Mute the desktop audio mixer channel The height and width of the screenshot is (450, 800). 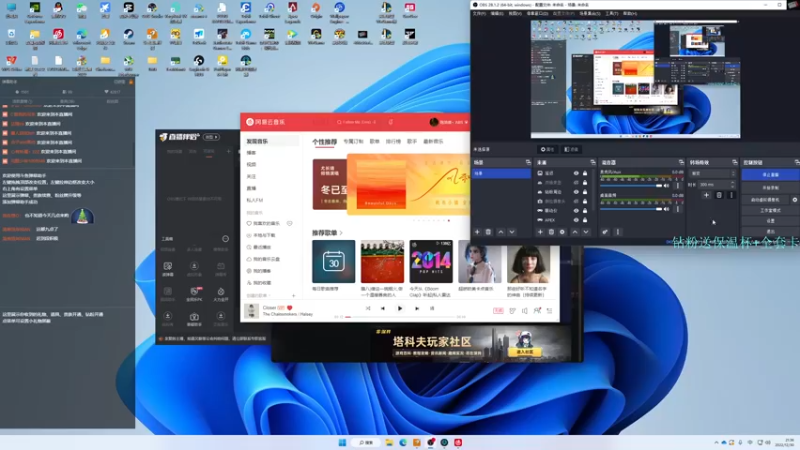coord(666,209)
